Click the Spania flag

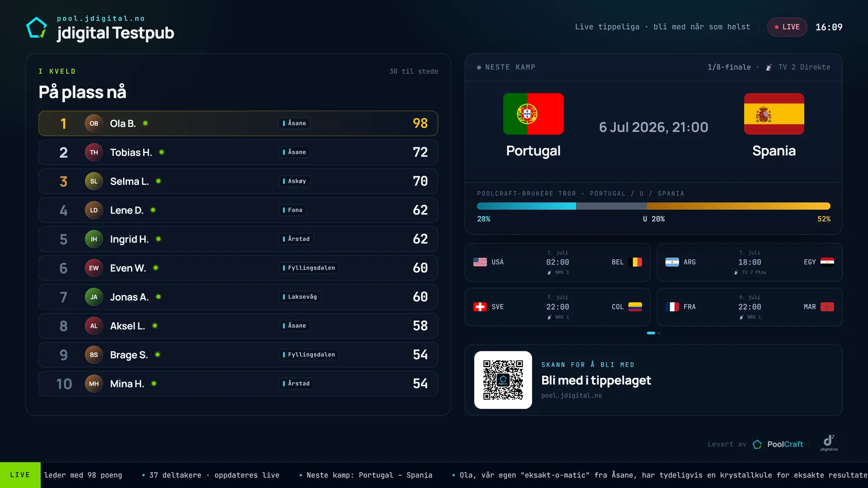(774, 114)
